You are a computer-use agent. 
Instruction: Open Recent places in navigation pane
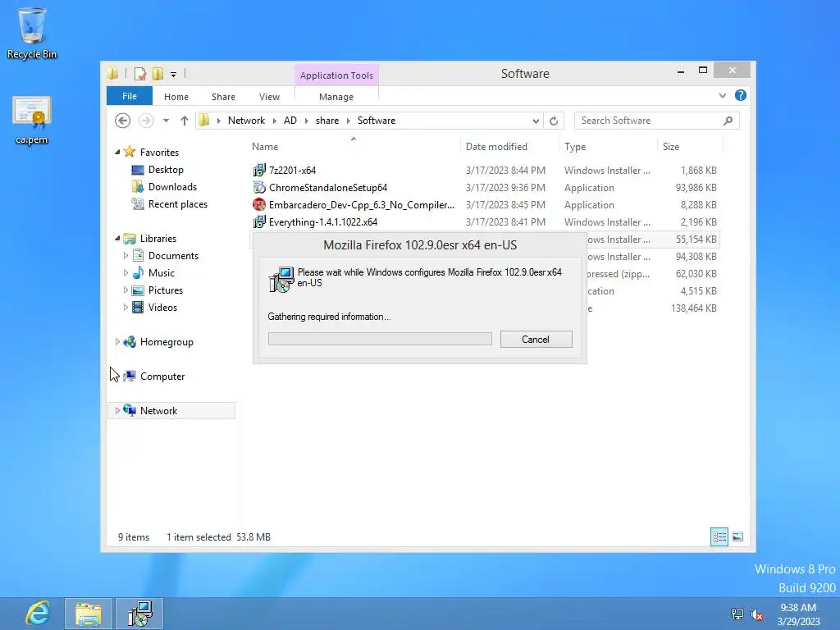click(x=178, y=204)
